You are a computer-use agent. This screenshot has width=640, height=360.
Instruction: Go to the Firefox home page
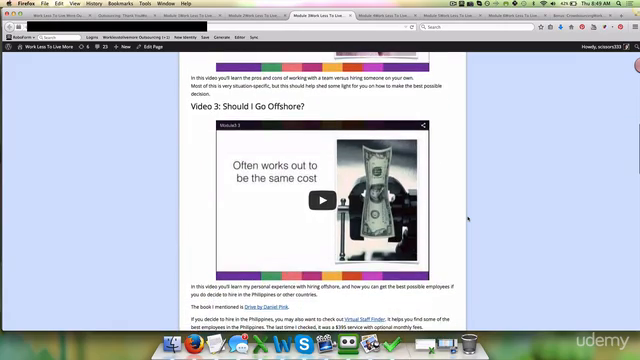571,27
